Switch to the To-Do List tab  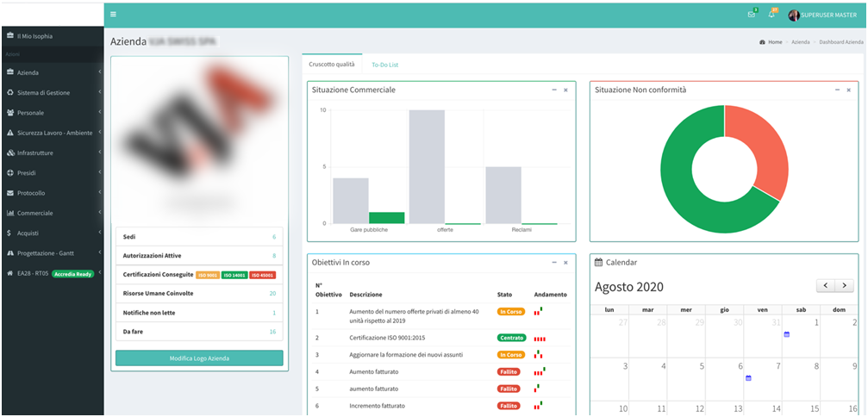384,65
